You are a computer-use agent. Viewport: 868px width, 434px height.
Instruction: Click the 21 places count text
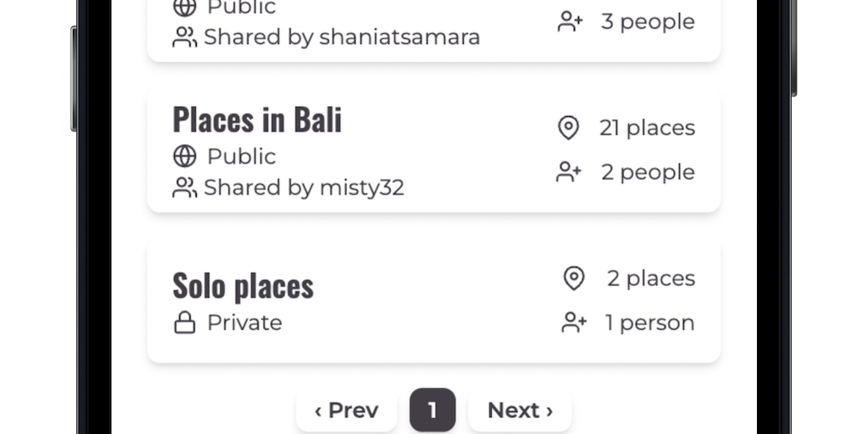pos(647,128)
